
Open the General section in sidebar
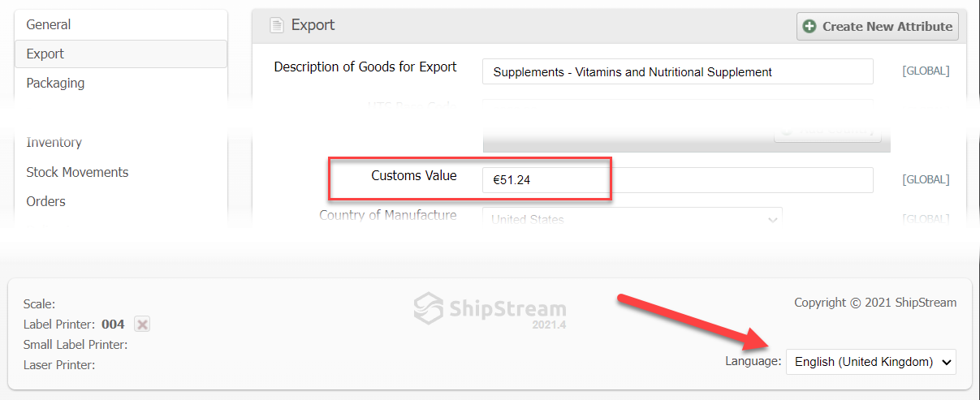coord(49,24)
